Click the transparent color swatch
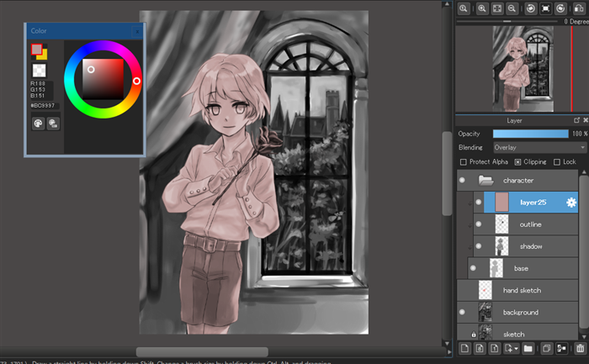This screenshot has width=589, height=364. tap(39, 70)
